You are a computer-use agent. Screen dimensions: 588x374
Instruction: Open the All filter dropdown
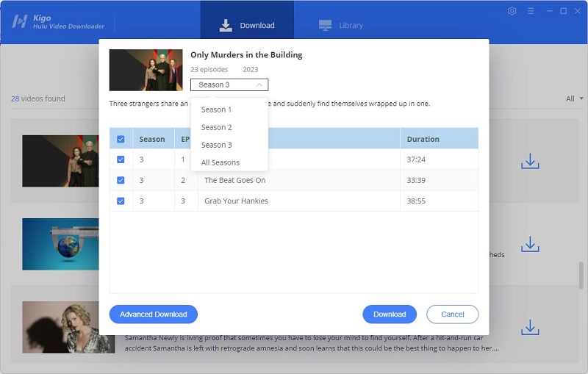[x=575, y=98]
